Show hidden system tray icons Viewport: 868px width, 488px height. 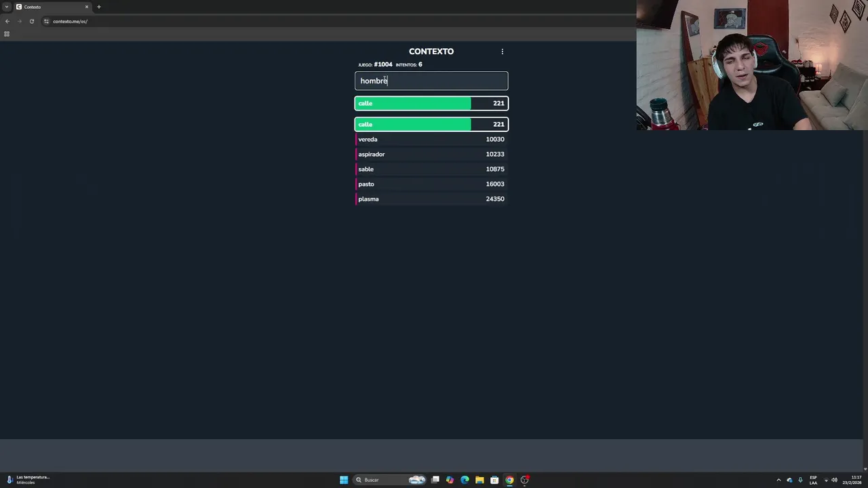click(x=778, y=480)
